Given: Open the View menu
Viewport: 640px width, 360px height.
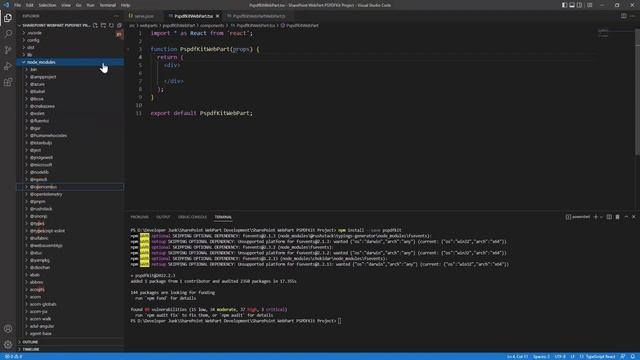Looking at the screenshot, I should pyautogui.click(x=66, y=5).
